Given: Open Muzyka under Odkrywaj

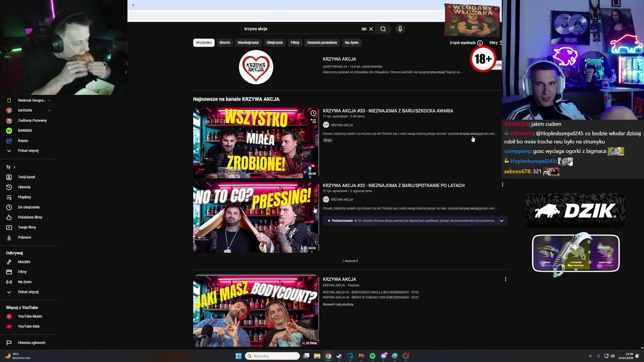Looking at the screenshot, I should pos(24,262).
